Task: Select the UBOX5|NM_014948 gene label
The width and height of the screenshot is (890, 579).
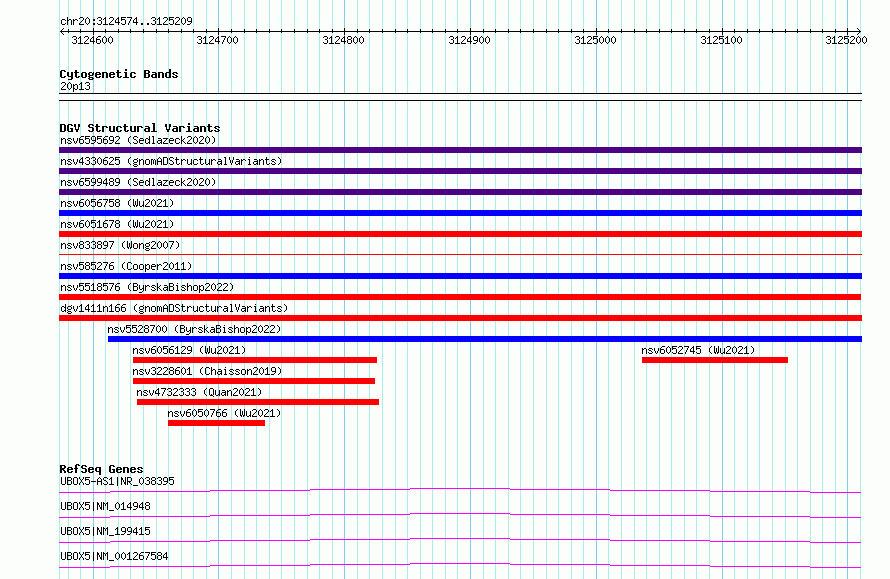Action: pyautogui.click(x=105, y=506)
